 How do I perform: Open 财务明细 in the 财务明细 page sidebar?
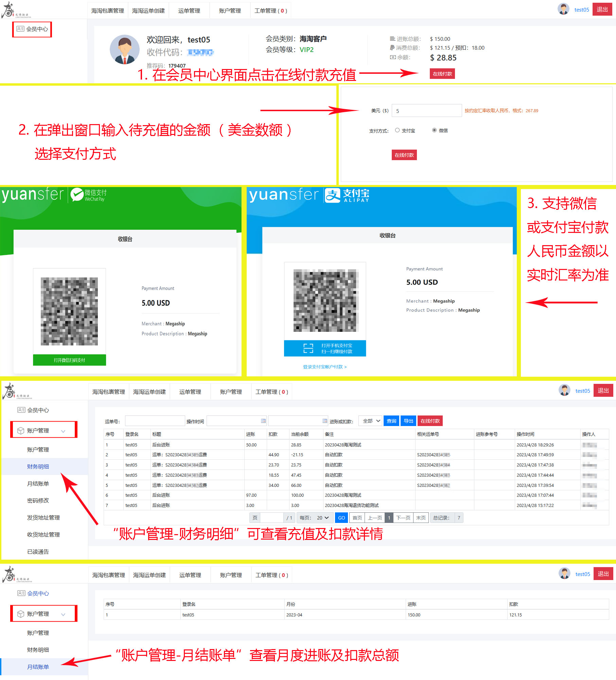pos(38,466)
